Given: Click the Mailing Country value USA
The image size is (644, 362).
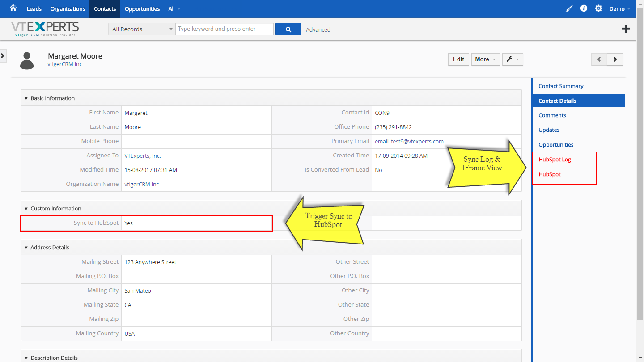Looking at the screenshot, I should pos(130,333).
